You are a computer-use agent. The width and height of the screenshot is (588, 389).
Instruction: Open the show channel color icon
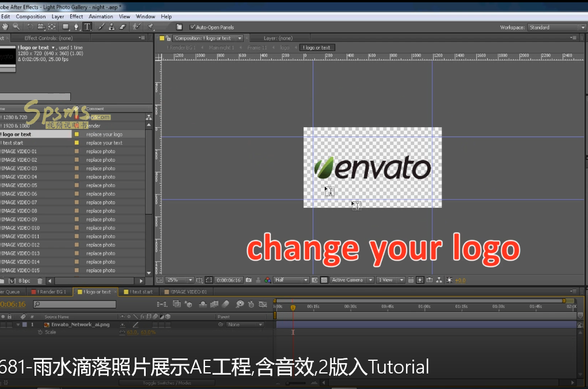(267, 280)
